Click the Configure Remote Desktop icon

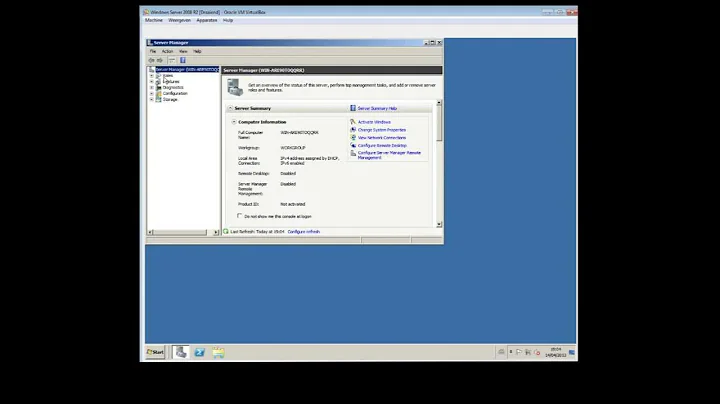[353, 146]
